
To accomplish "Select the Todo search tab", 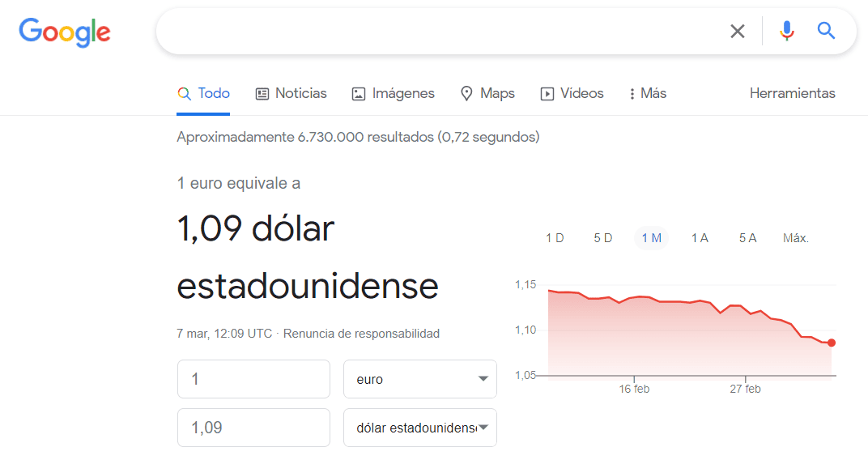I will coord(203,94).
